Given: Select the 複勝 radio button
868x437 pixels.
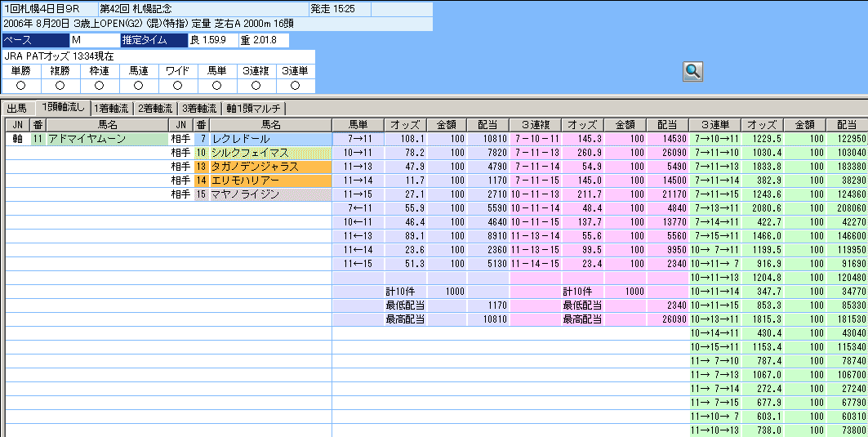Looking at the screenshot, I should (x=60, y=85).
